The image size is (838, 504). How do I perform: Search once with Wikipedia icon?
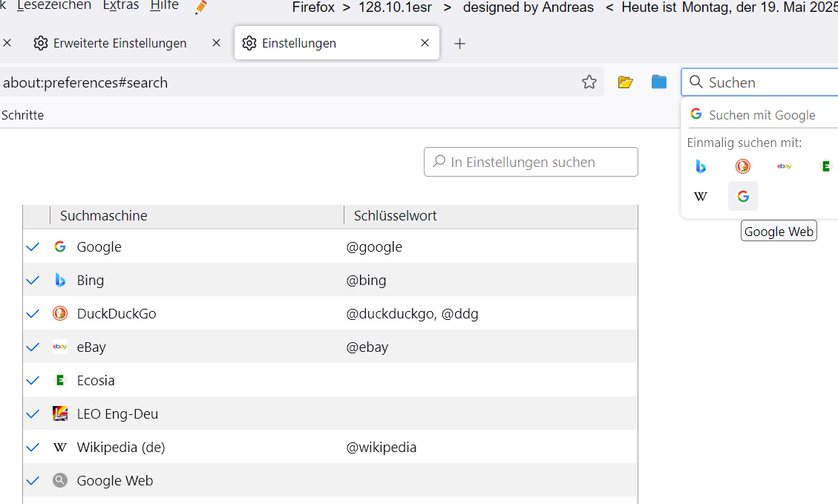(701, 196)
